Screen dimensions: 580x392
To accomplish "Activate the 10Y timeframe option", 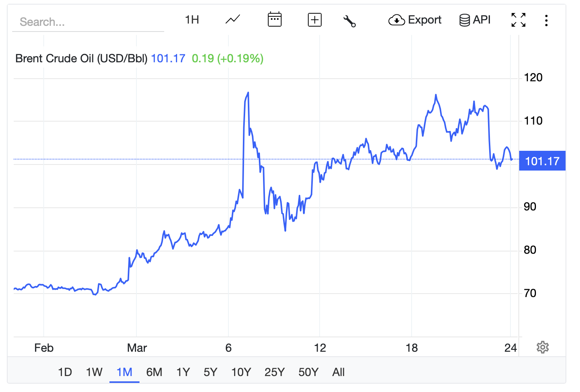I will pyautogui.click(x=241, y=372).
